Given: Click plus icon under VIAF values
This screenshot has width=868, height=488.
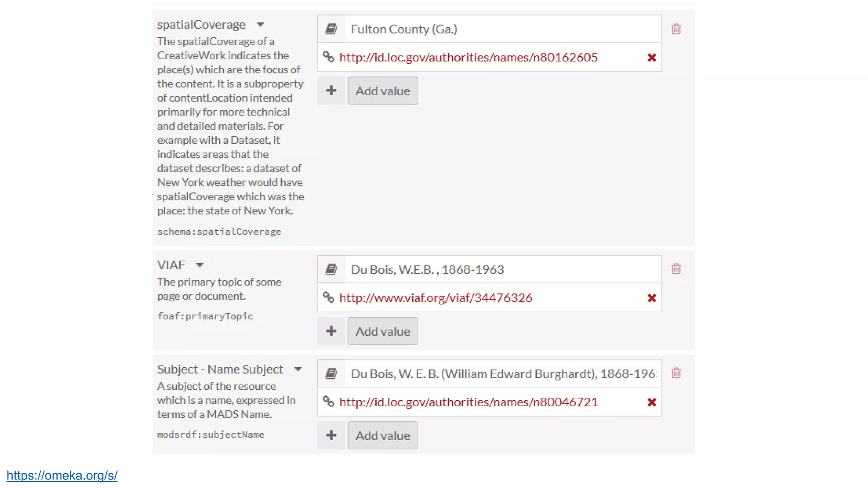Looking at the screenshot, I should (x=331, y=331).
